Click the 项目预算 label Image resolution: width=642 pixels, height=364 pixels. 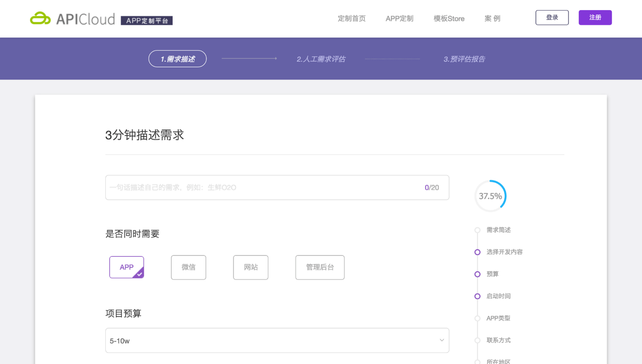coord(123,313)
